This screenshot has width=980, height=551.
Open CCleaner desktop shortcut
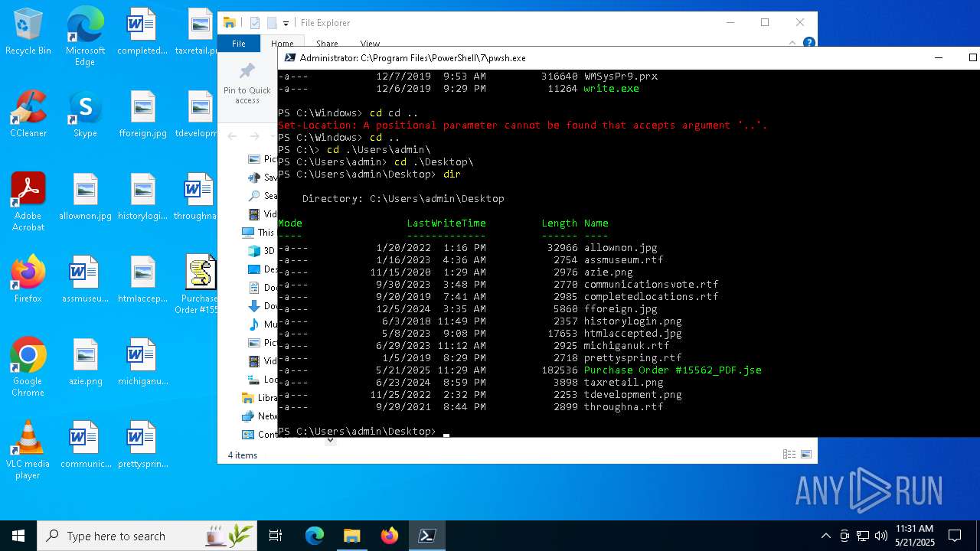28,114
